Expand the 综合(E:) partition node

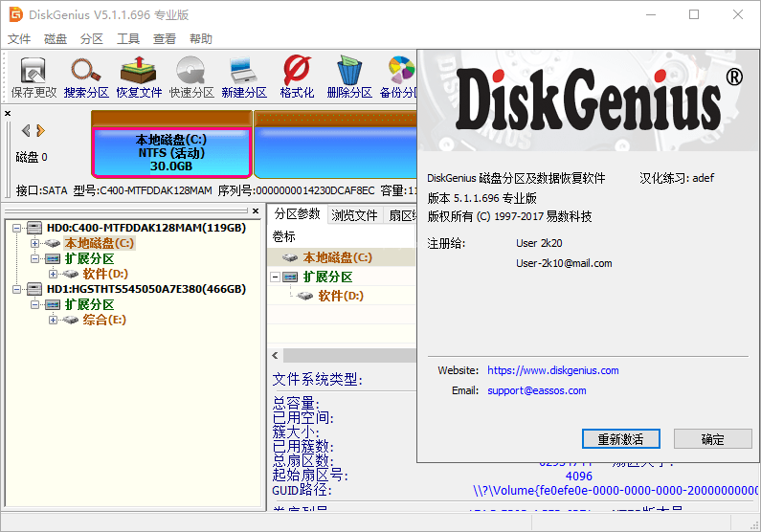pos(54,320)
